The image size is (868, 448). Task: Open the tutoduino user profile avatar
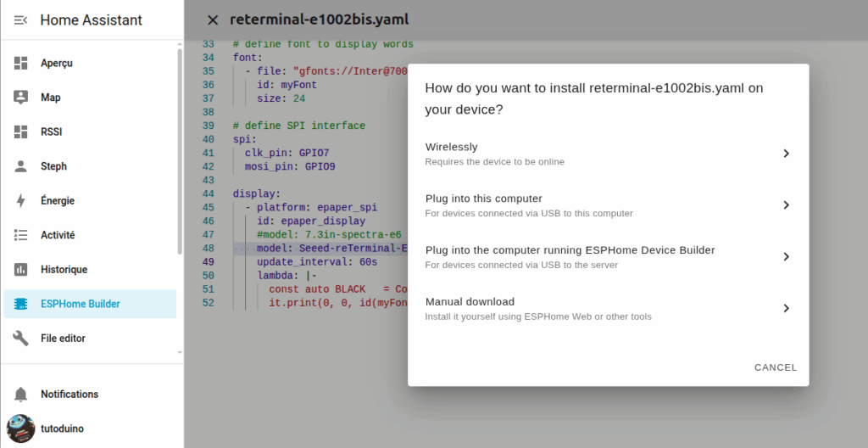click(x=20, y=428)
